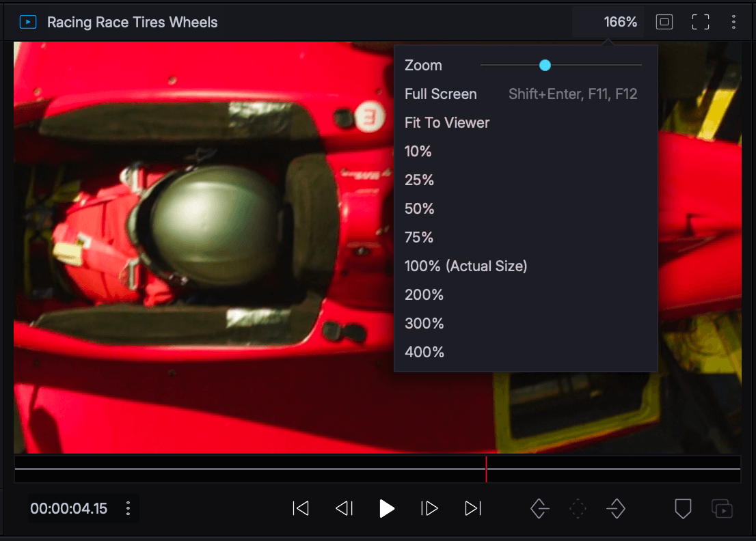This screenshot has height=541, width=756.
Task: Add keyframe with dashed diamond icon
Action: coord(578,508)
